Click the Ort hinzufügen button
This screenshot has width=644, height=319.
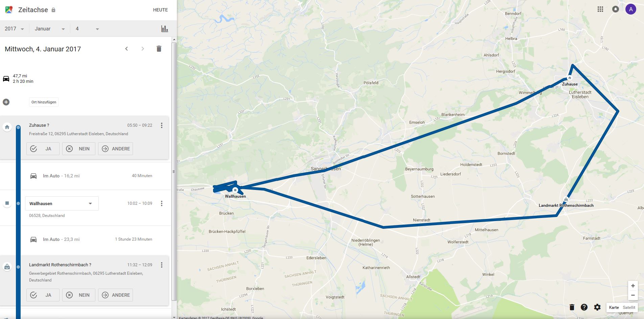click(x=44, y=102)
